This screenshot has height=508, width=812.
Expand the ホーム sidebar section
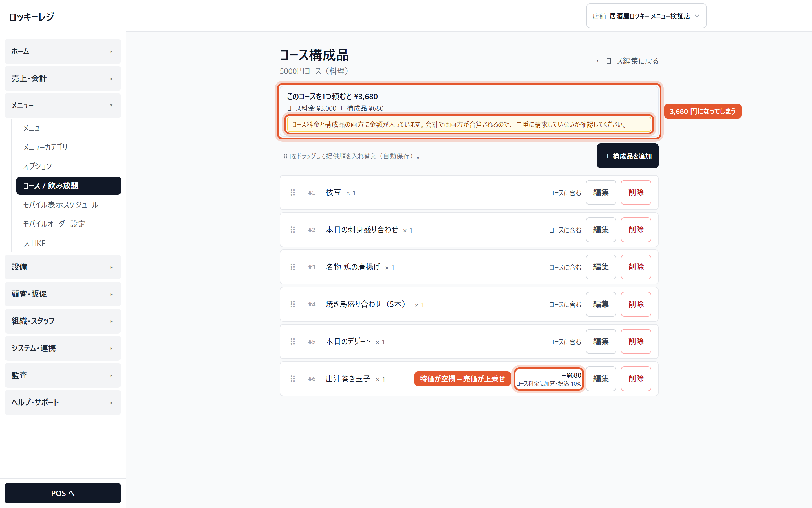[x=63, y=51]
